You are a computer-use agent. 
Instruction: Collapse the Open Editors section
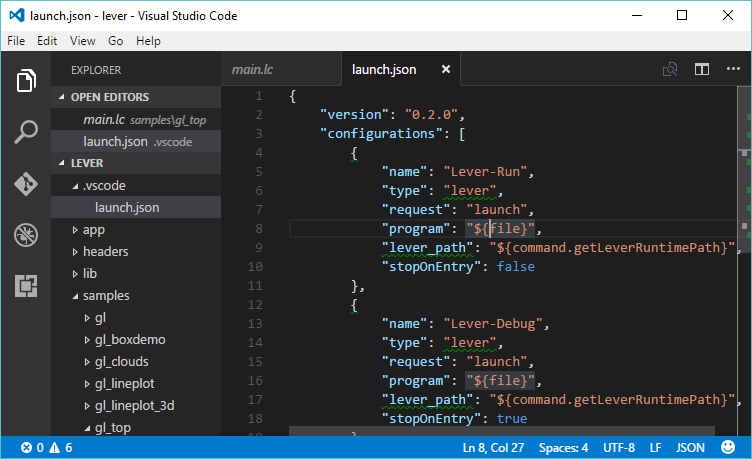pos(109,97)
